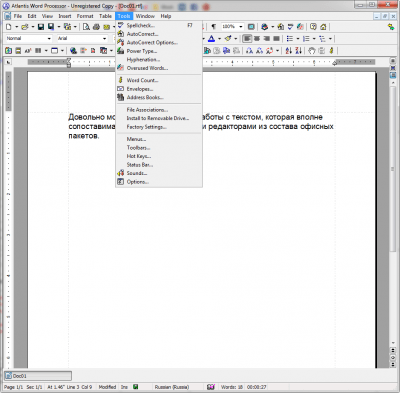Select Power Type... menu entry
This screenshot has width=400, height=393.
(159, 51)
